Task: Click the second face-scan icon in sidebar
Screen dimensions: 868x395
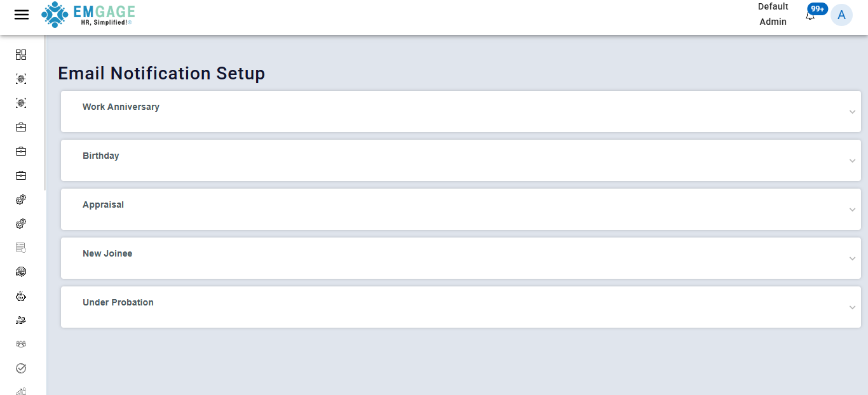Action: click(20, 102)
